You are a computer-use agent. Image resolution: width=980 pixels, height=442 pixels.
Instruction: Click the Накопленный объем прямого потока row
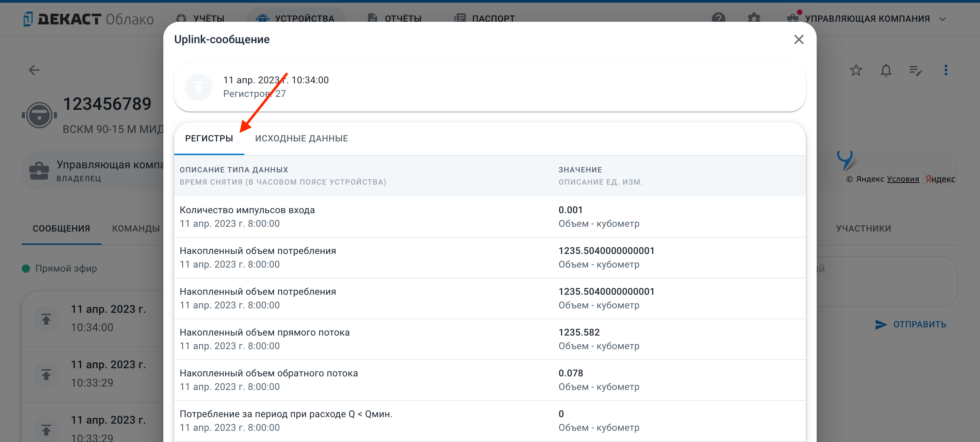[x=490, y=339]
